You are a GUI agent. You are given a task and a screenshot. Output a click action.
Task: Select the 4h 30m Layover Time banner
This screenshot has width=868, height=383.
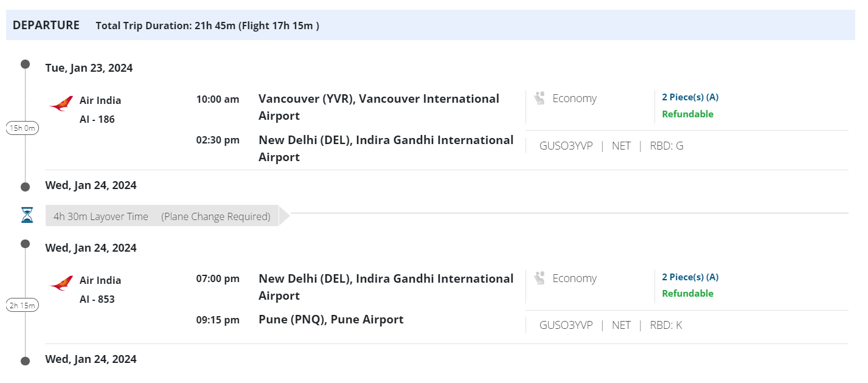162,216
